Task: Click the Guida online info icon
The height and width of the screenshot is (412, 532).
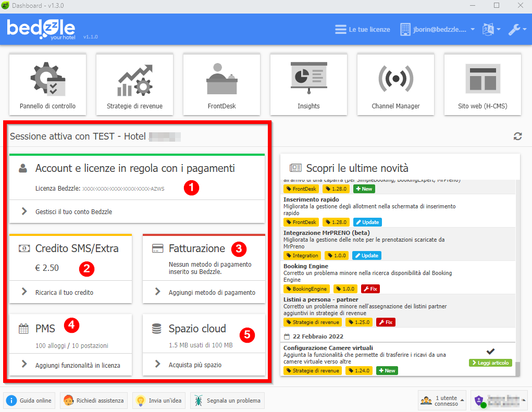Action: [x=11, y=401]
